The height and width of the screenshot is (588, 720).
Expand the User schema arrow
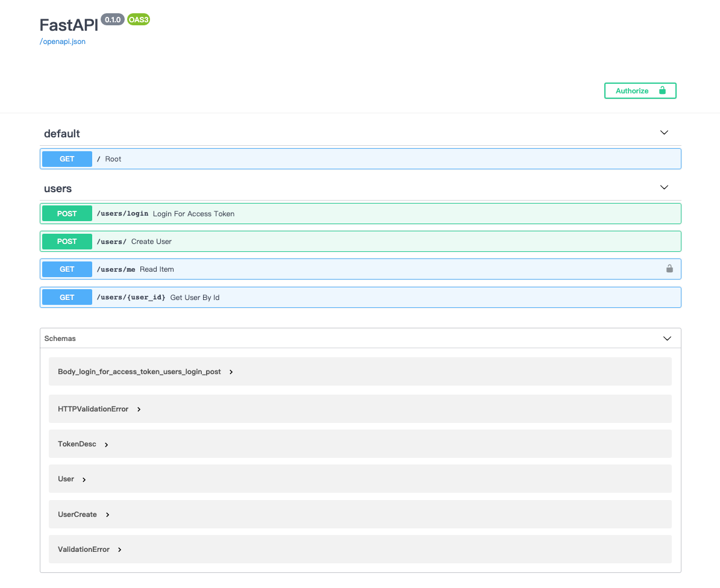[x=84, y=480]
